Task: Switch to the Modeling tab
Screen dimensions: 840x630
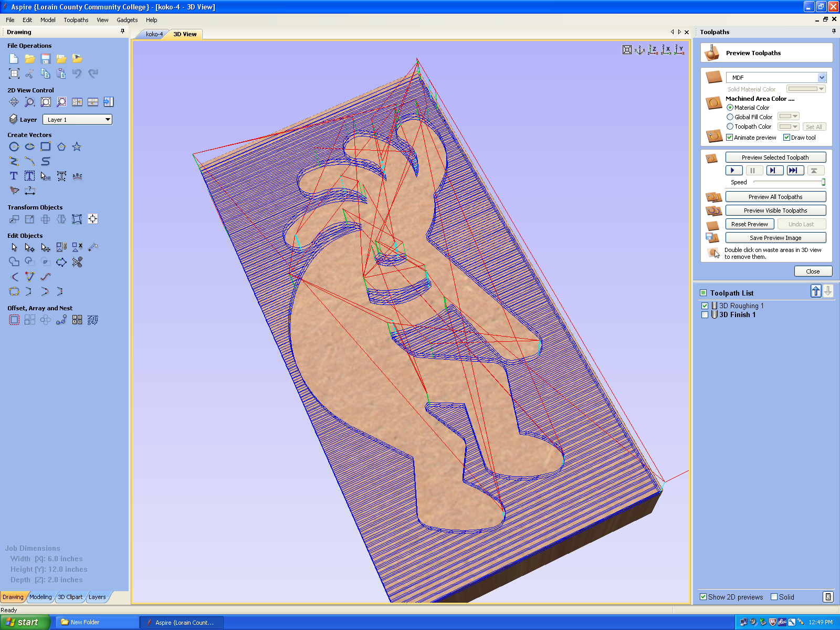Action: 40,597
